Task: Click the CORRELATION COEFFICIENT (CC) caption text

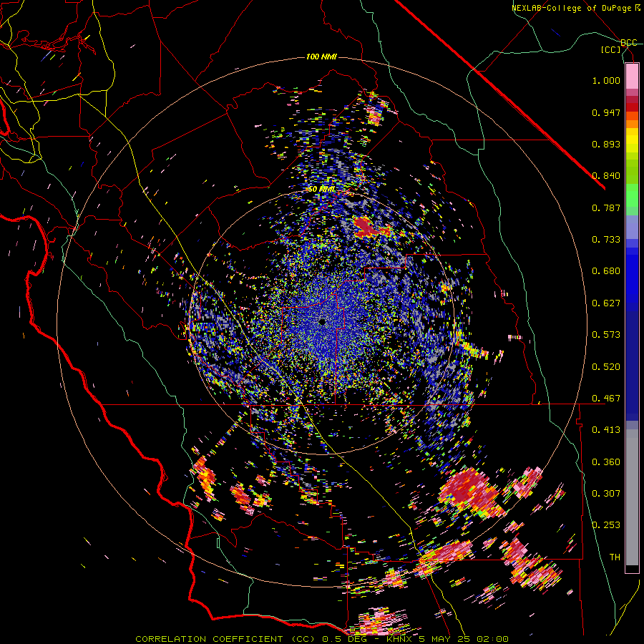Action: [225, 639]
